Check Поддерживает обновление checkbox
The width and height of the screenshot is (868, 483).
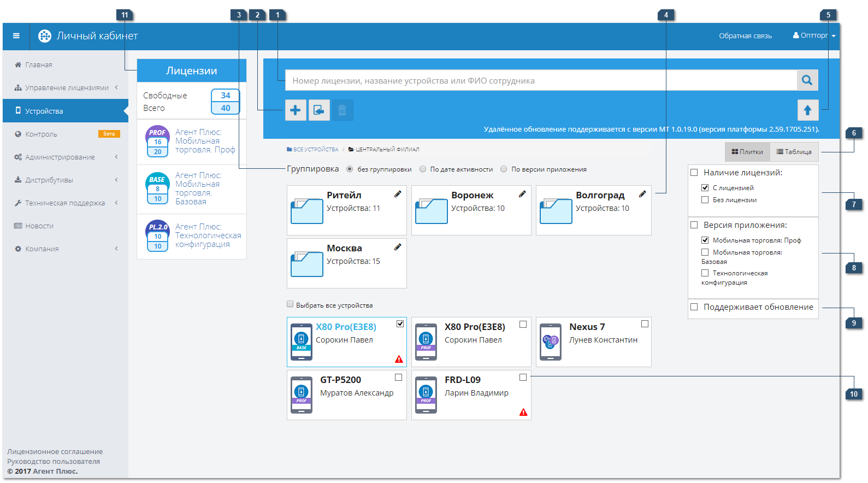694,307
